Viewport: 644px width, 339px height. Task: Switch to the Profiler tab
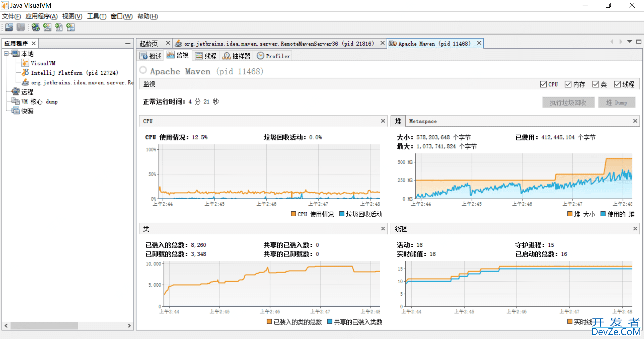[x=273, y=56]
